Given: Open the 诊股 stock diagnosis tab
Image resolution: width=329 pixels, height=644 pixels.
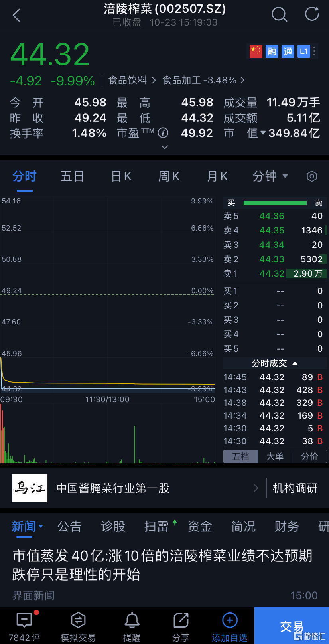Looking at the screenshot, I should (x=113, y=526).
